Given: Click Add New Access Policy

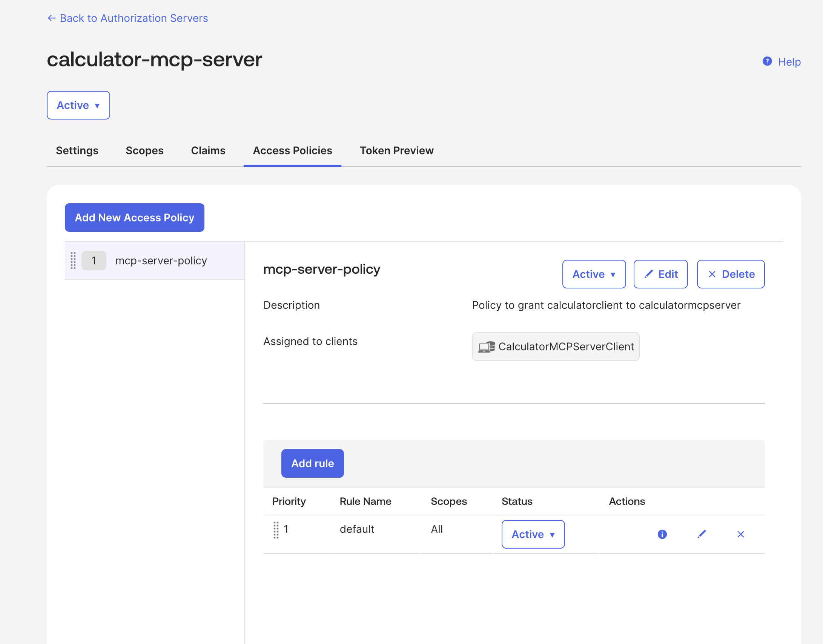Looking at the screenshot, I should pyautogui.click(x=135, y=218).
